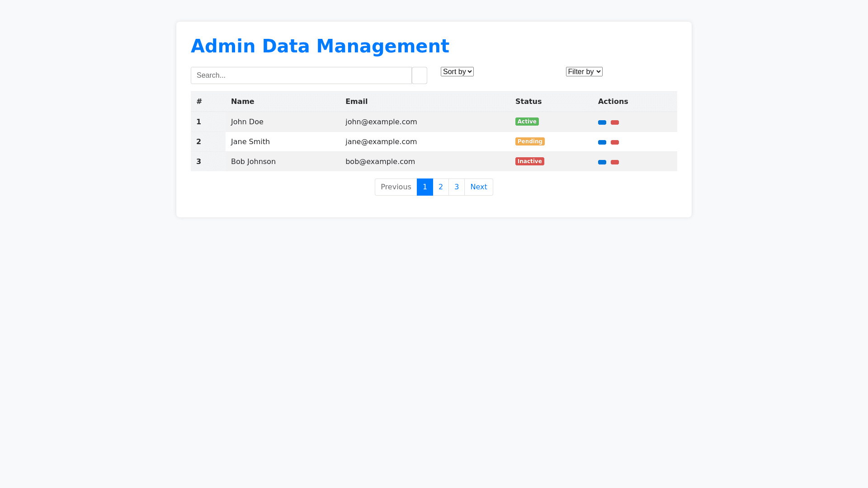The height and width of the screenshot is (488, 868).
Task: Focus the Search input field
Action: [x=301, y=75]
